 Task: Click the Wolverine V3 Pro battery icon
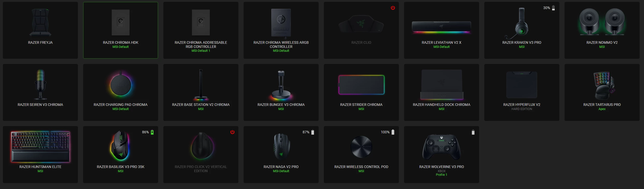point(473,132)
